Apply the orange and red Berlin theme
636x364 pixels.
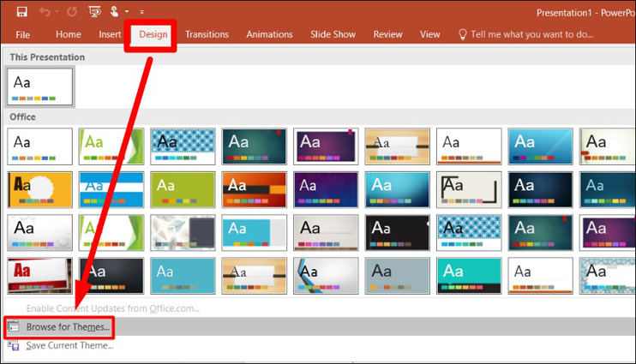tap(254, 189)
